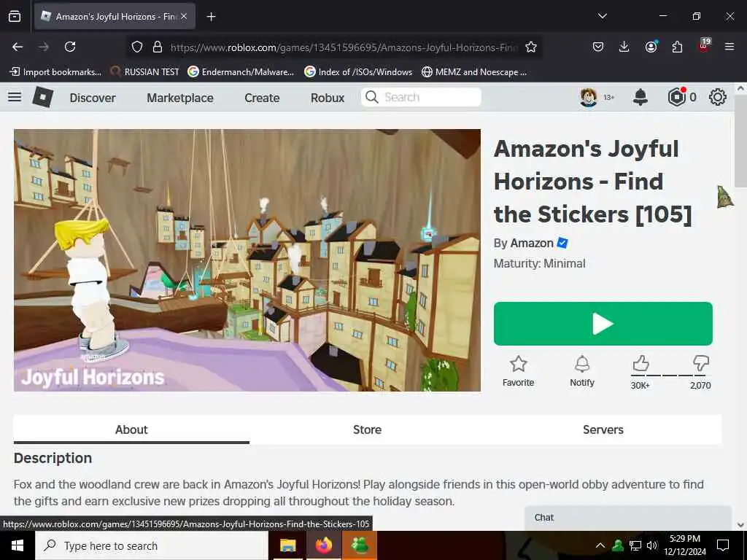Screen dimensions: 747x560
Task: Open the Firefox View icon
Action: [15, 17]
